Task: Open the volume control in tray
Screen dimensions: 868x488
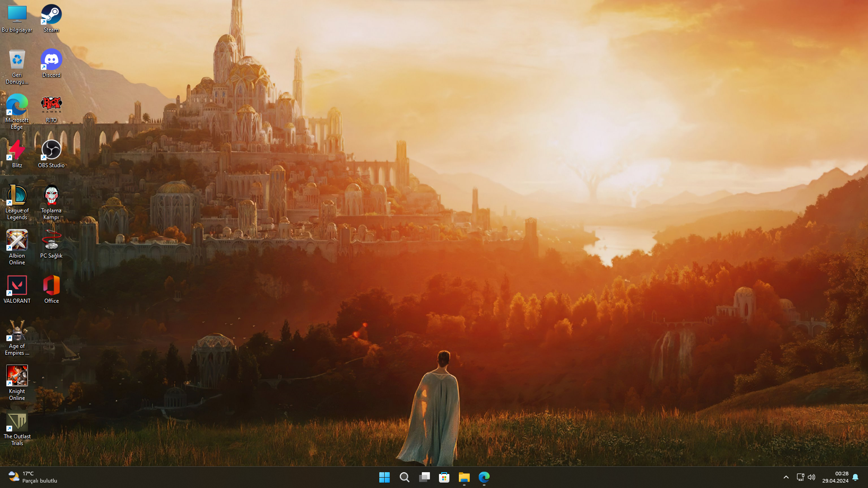Action: click(811, 477)
